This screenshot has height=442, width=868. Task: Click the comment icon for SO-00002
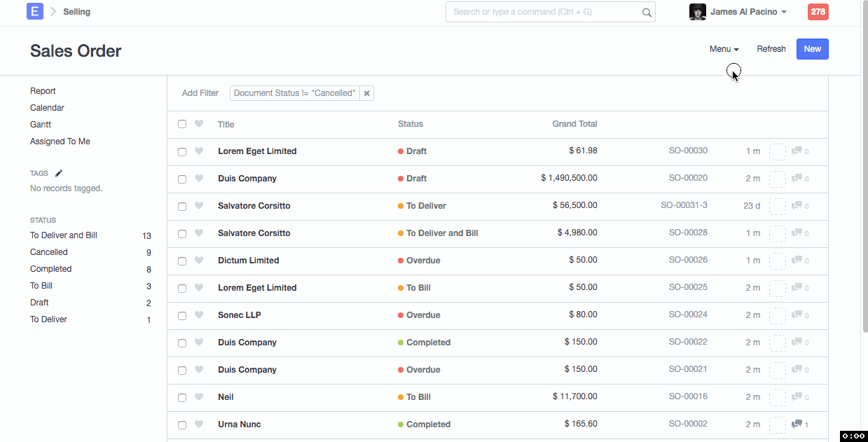tap(797, 424)
